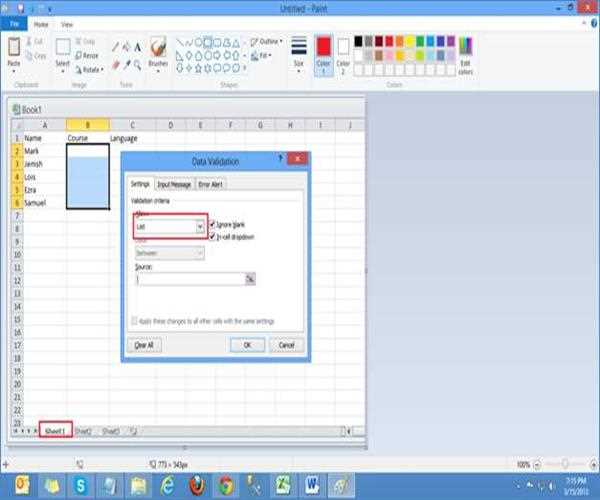Screen dimensions: 600x500
Task: Click into the Source input field
Action: (189, 279)
